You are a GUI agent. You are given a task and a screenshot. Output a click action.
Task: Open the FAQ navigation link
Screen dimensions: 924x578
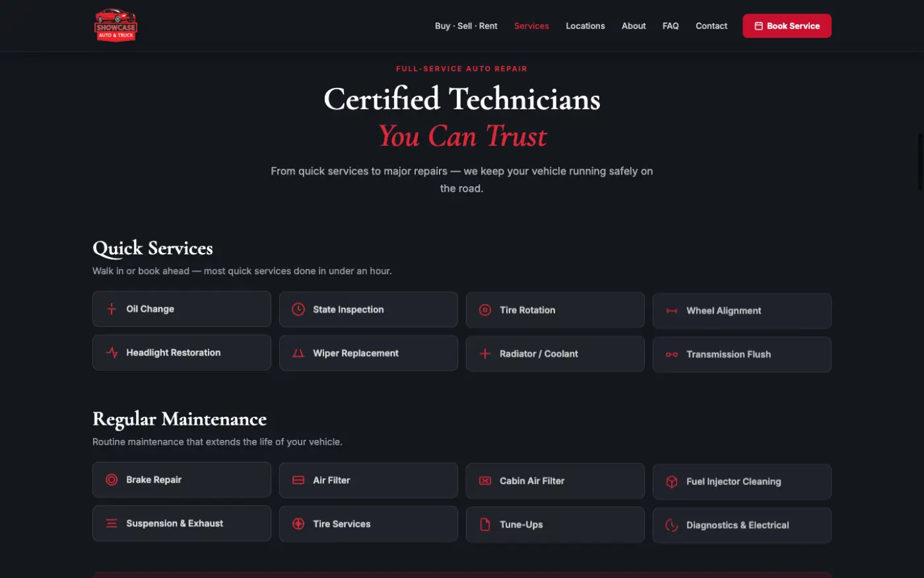(x=671, y=26)
